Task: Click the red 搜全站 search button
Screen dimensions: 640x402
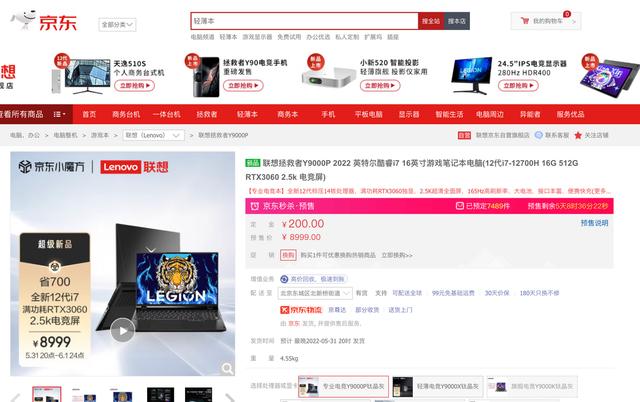Action: [x=431, y=21]
